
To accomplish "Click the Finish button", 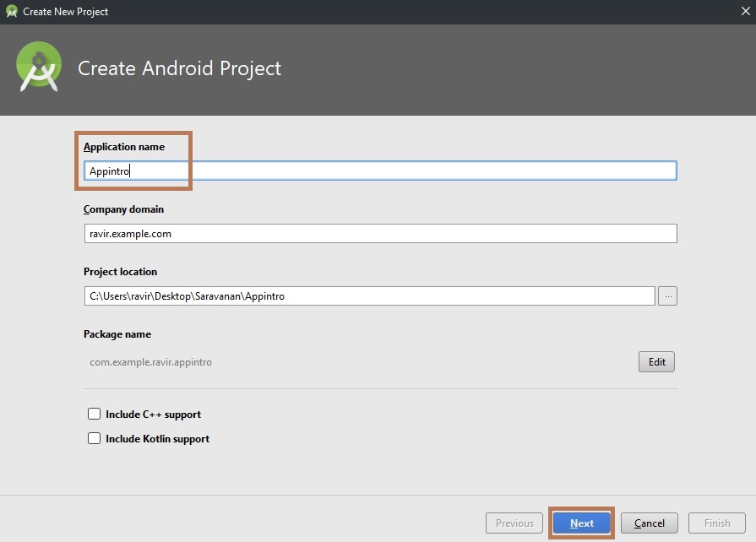I will tap(717, 523).
